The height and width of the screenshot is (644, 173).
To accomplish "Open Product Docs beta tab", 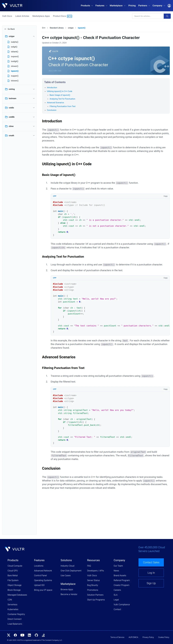I will tap(62, 16).
